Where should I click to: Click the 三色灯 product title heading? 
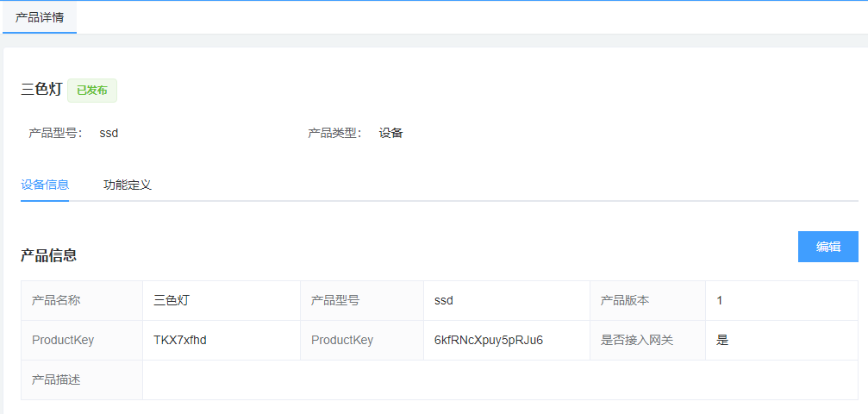[x=41, y=90]
